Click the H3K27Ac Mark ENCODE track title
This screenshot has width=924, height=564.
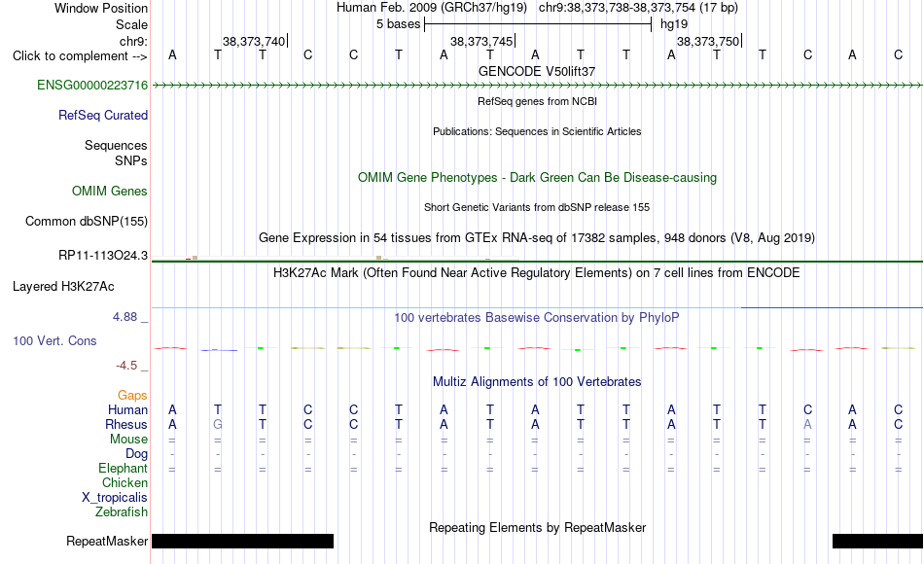point(537,273)
